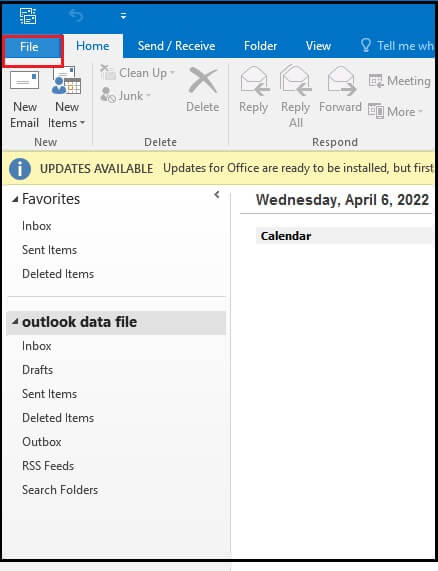Click the Reply All icon
The image size is (438, 571).
tap(295, 81)
